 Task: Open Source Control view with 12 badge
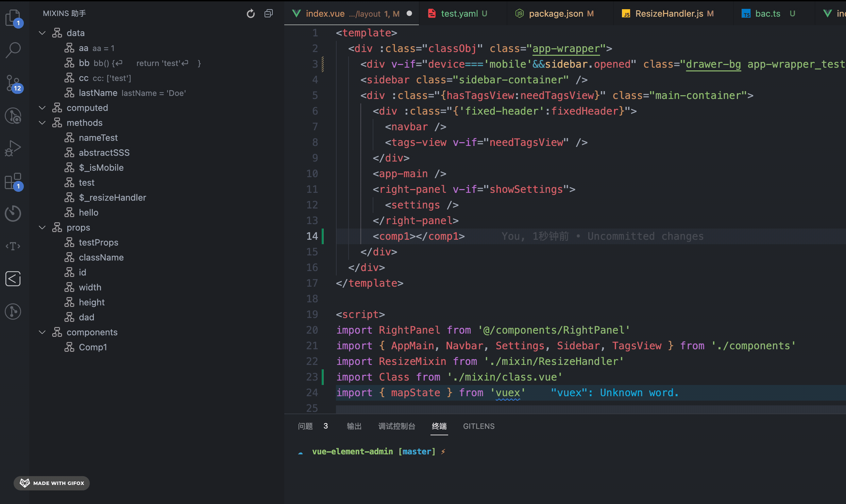13,83
